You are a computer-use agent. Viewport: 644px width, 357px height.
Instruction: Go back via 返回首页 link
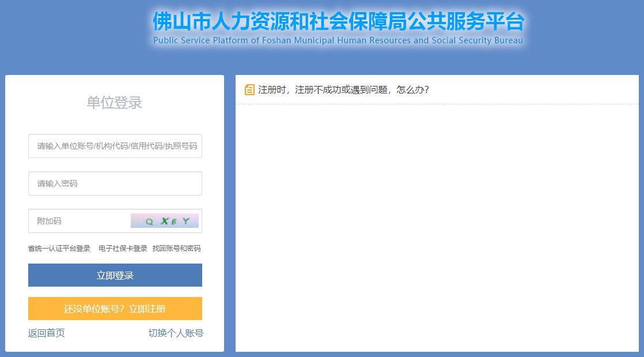[46, 333]
